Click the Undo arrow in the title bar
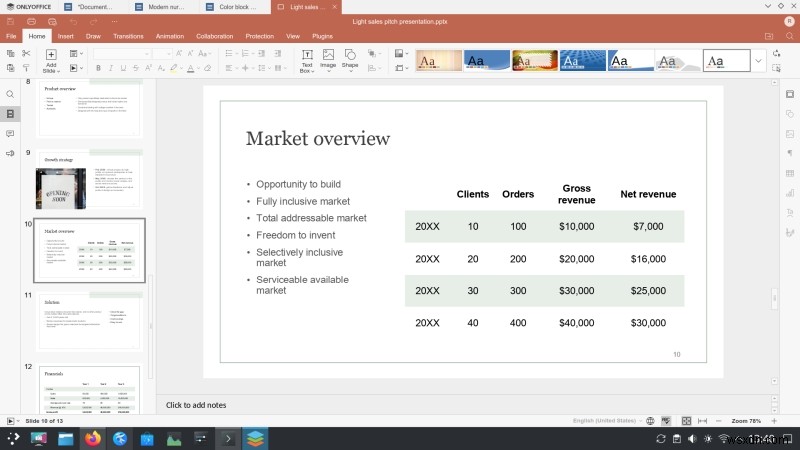 click(x=73, y=21)
